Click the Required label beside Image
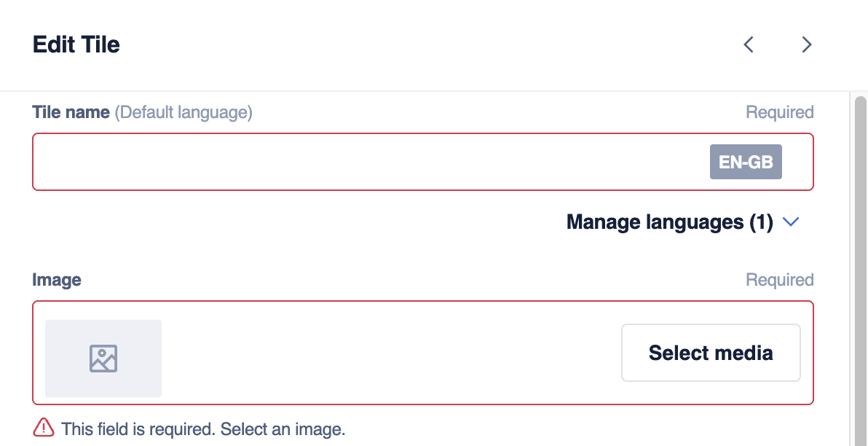 click(x=779, y=279)
